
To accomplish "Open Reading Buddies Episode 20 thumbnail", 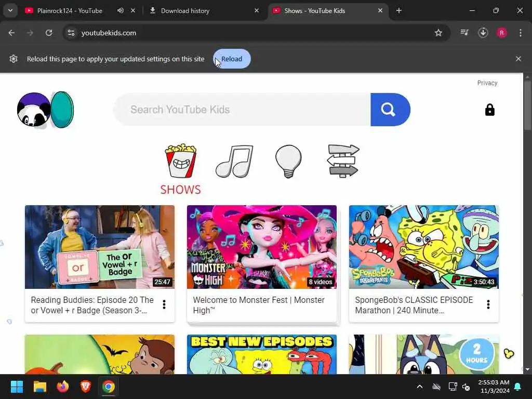I will click(100, 247).
